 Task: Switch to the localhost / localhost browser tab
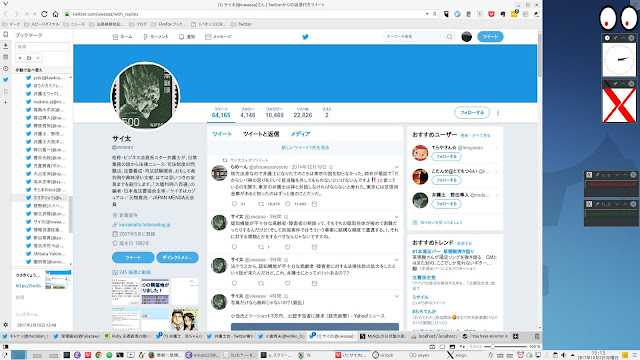point(434,336)
